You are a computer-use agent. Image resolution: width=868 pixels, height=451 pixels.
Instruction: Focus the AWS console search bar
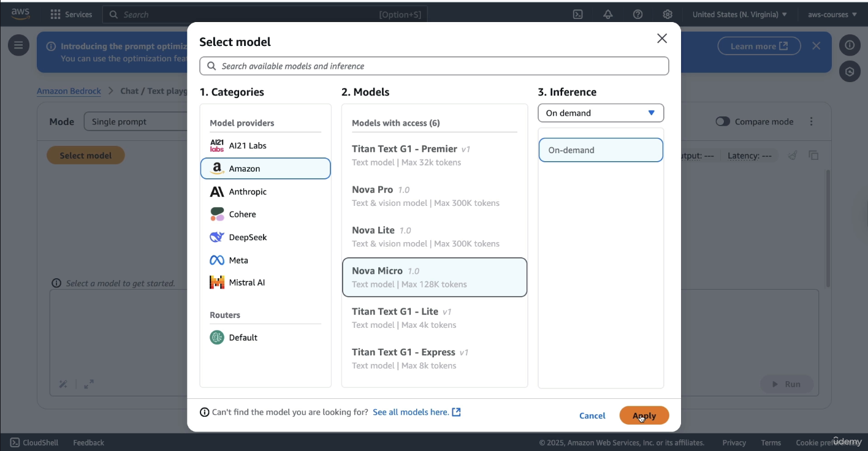pos(265,14)
